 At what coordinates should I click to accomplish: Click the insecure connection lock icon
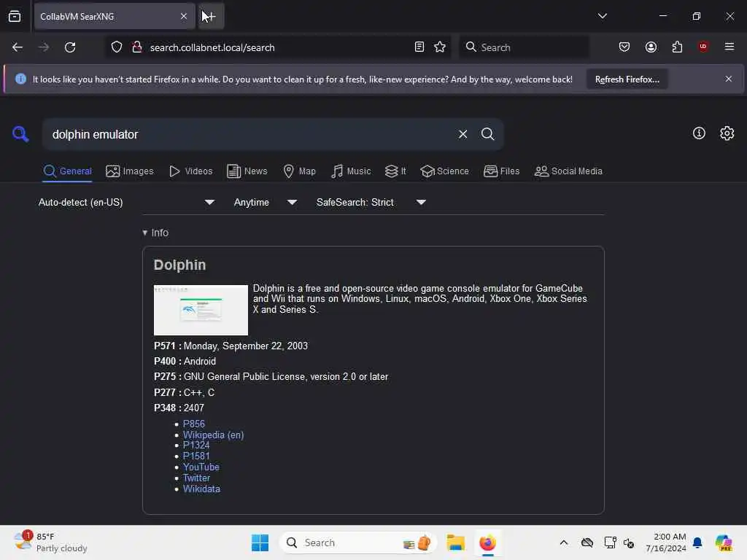tap(137, 47)
